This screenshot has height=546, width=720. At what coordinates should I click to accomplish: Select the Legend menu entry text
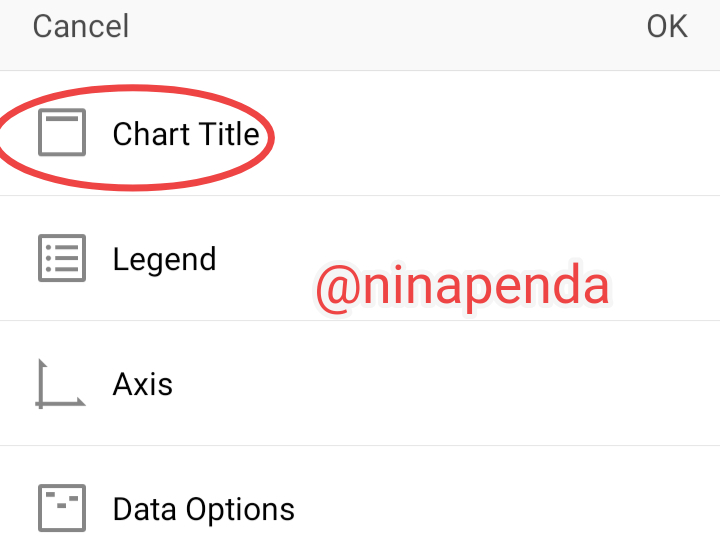click(x=164, y=259)
